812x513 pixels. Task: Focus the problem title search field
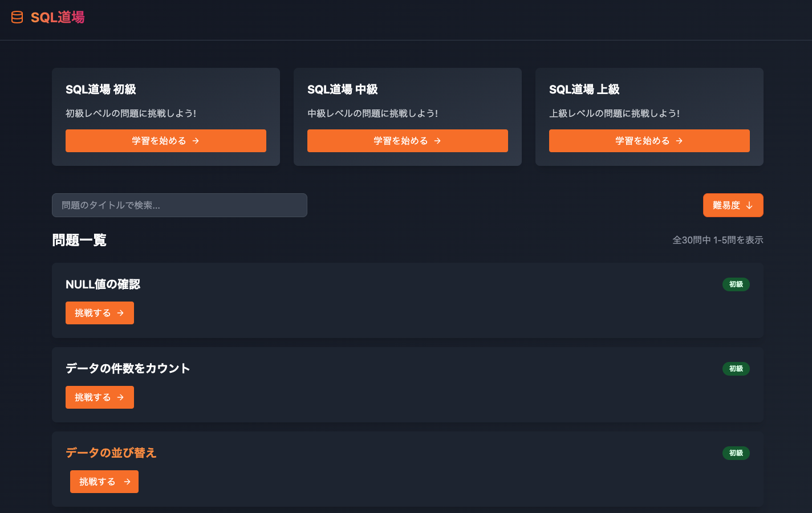(179, 205)
